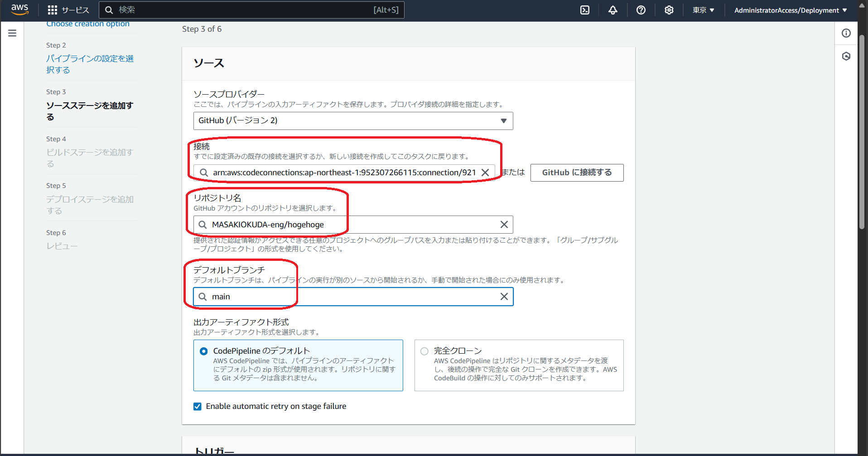Click the AWS logo in the top bar

point(19,10)
